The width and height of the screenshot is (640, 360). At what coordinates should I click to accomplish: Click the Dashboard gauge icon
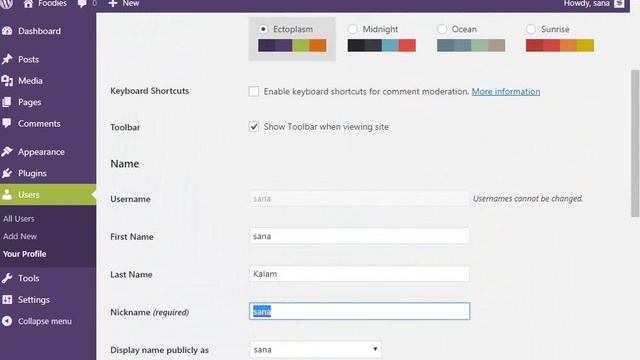(7, 31)
